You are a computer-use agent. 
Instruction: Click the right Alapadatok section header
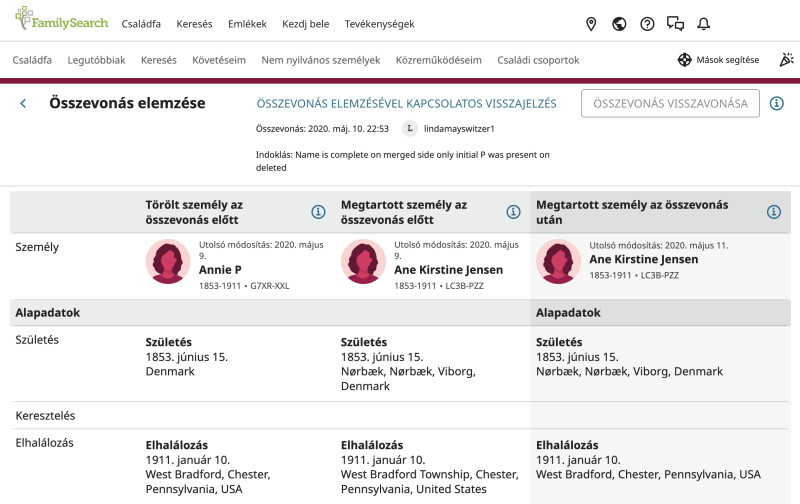point(568,313)
